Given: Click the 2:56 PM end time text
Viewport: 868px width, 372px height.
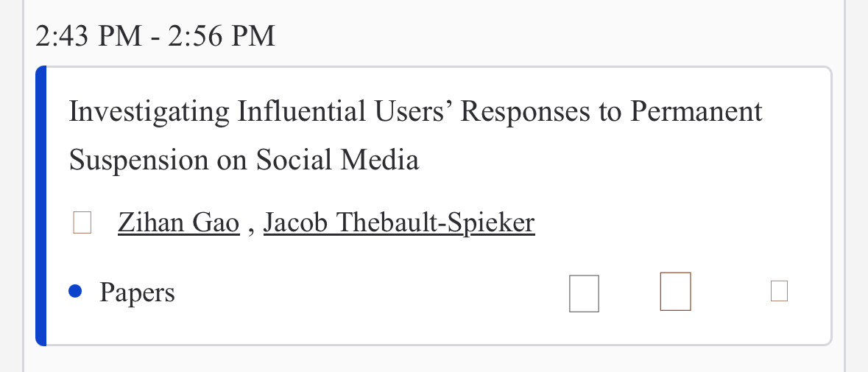Looking at the screenshot, I should click(222, 37).
